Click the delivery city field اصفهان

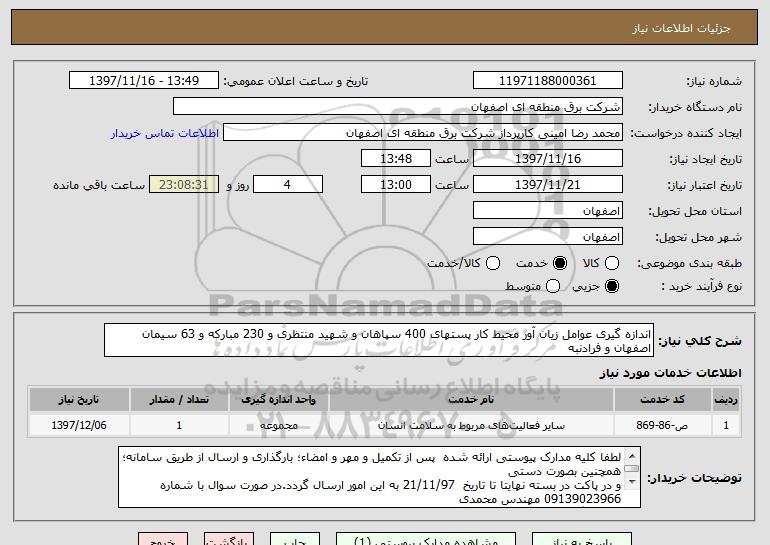coord(548,237)
